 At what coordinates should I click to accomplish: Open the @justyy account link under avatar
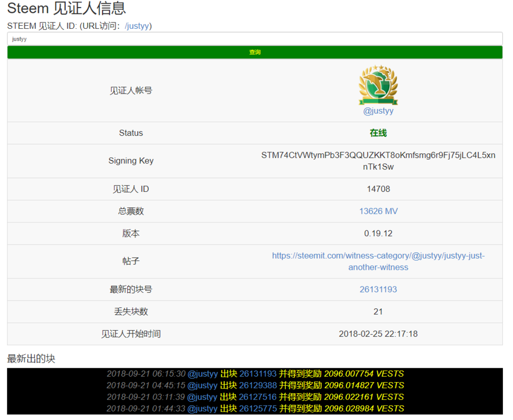[378, 111]
